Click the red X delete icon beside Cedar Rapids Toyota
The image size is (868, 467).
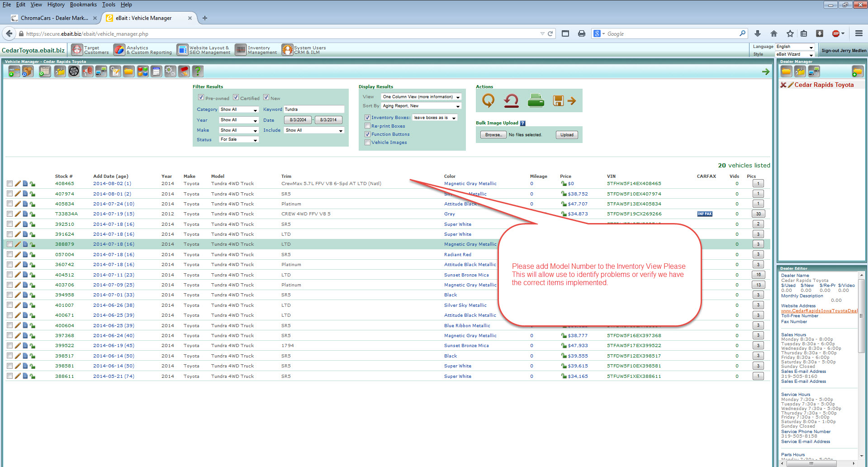(783, 85)
